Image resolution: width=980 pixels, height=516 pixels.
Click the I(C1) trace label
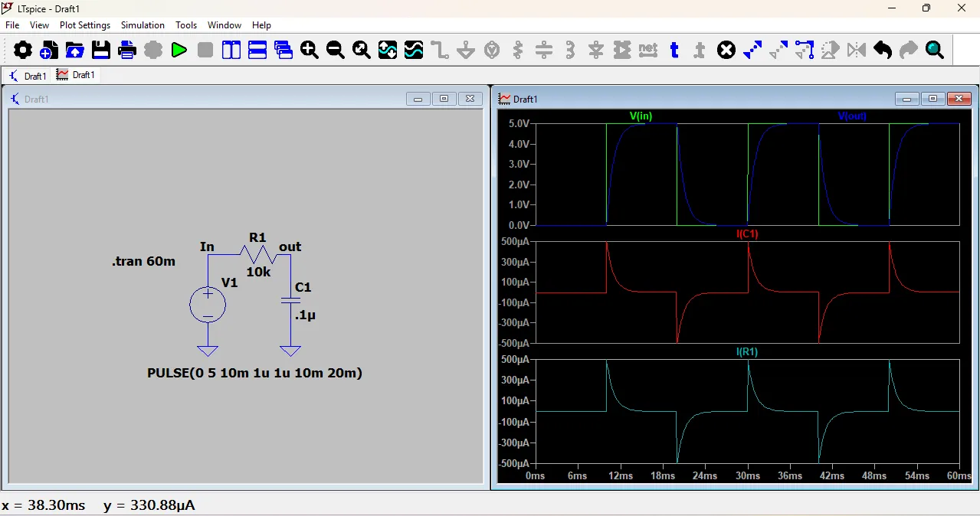747,234
